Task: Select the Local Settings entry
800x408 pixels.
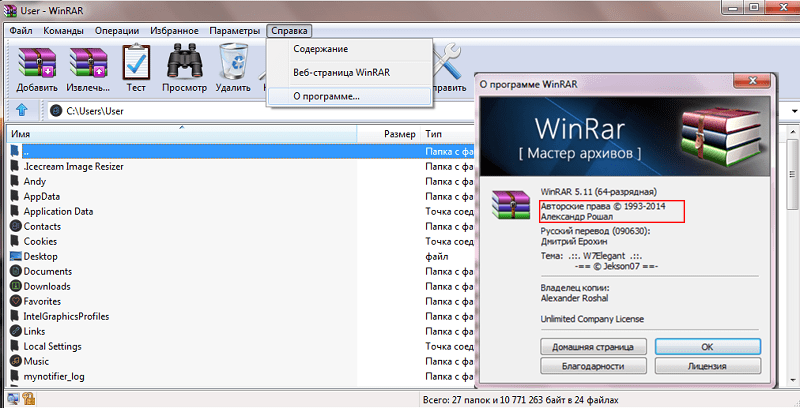Action: [53, 346]
